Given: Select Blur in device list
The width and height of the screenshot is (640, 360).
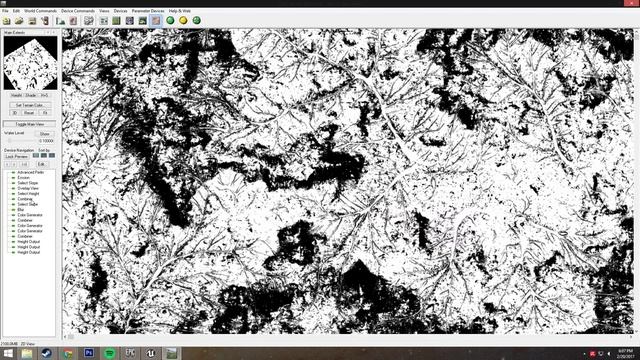Looking at the screenshot, I should [x=20, y=210].
